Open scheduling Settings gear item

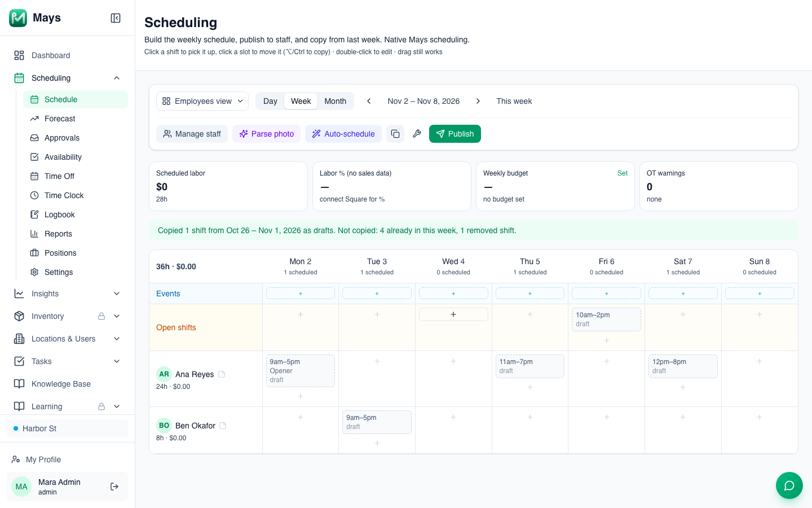pos(76,272)
